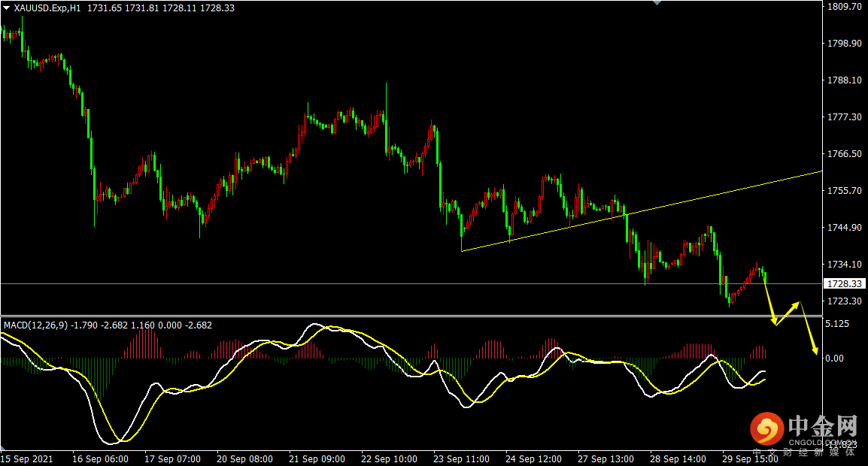Click time axis label 17 Sep 07:00
The image size is (868, 466).
[173, 458]
